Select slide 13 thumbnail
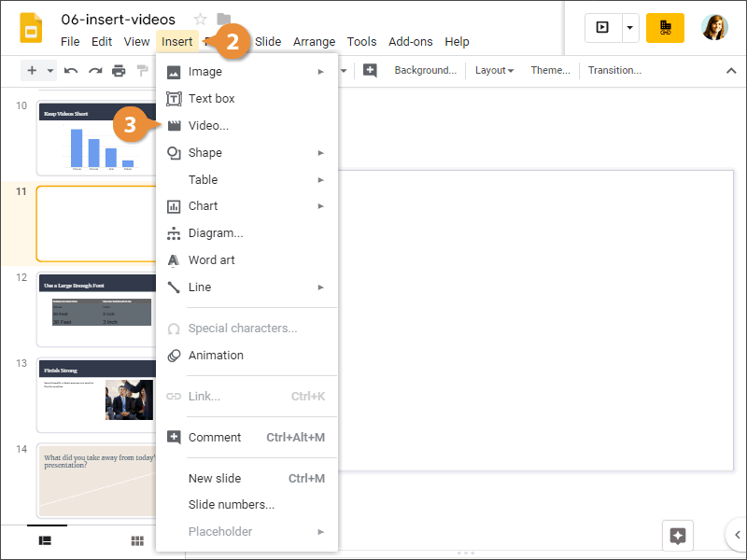Viewport: 747px width, 560px height. pos(96,394)
